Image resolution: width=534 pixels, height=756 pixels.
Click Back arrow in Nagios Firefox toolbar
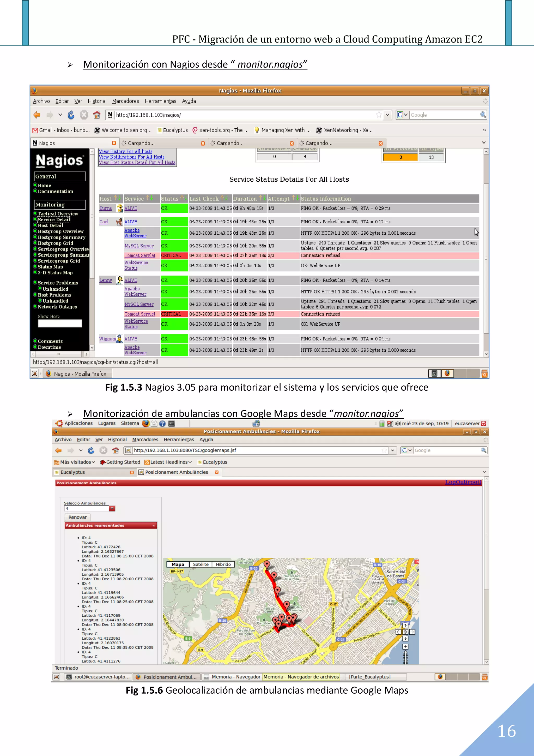pyautogui.click(x=37, y=115)
